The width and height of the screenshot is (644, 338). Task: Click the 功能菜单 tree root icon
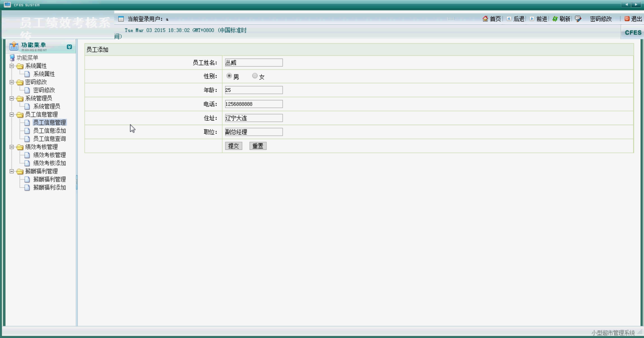coord(12,58)
